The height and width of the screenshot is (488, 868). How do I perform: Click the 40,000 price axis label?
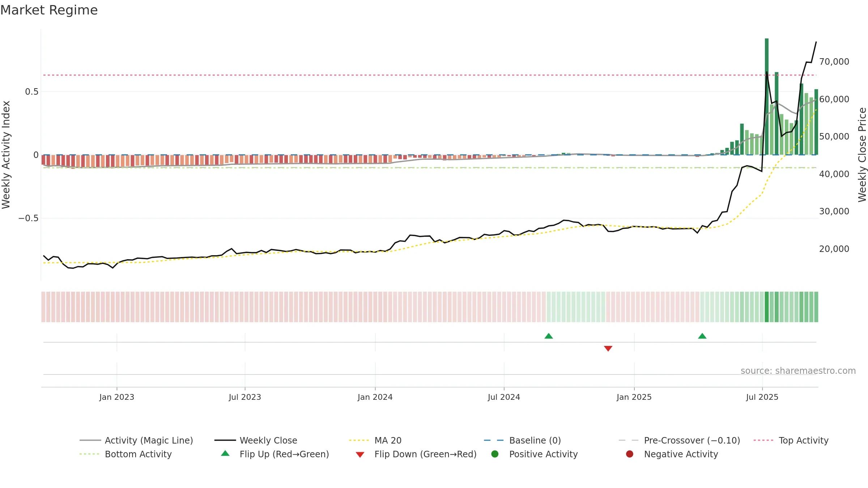(834, 174)
